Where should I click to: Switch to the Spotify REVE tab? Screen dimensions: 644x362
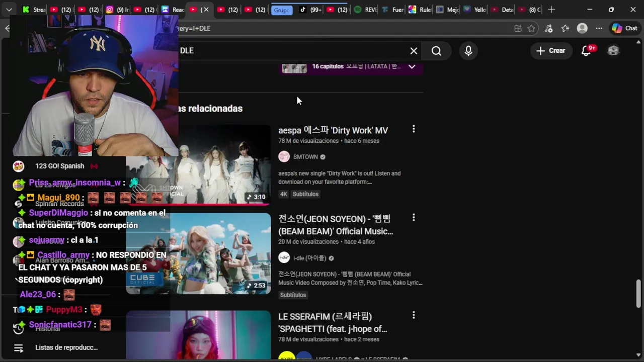[365, 10]
